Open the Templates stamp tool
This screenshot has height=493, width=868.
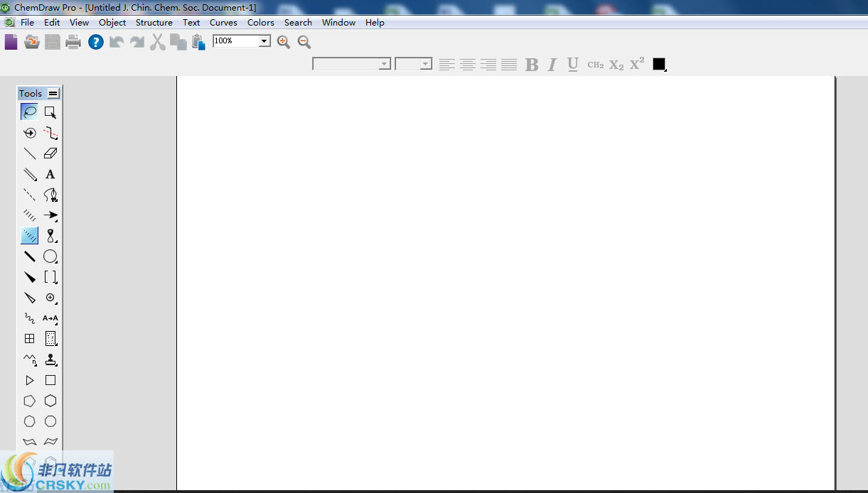coord(50,359)
